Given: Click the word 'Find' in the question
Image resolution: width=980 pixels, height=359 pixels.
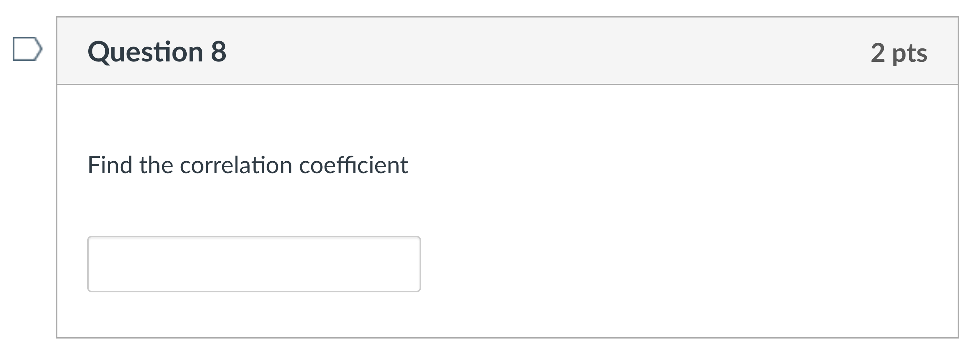Looking at the screenshot, I should [110, 165].
